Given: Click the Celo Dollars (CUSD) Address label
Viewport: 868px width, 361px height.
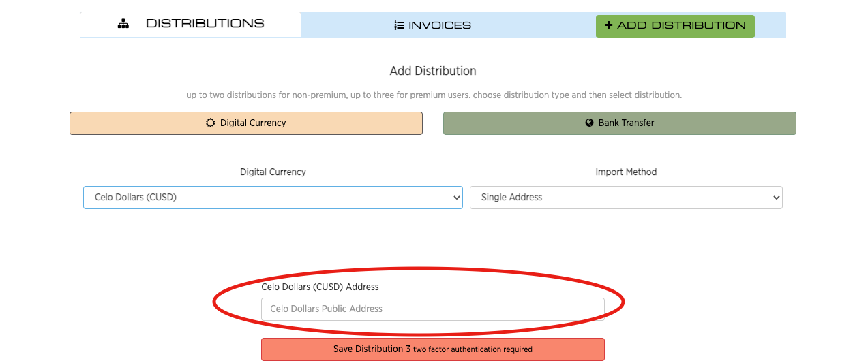Looking at the screenshot, I should pos(320,287).
